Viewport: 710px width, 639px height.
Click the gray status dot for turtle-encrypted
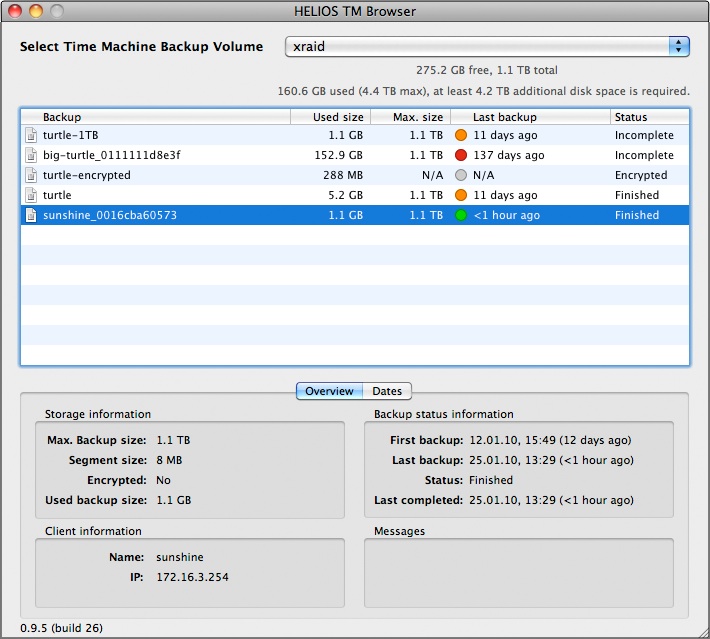pos(461,175)
